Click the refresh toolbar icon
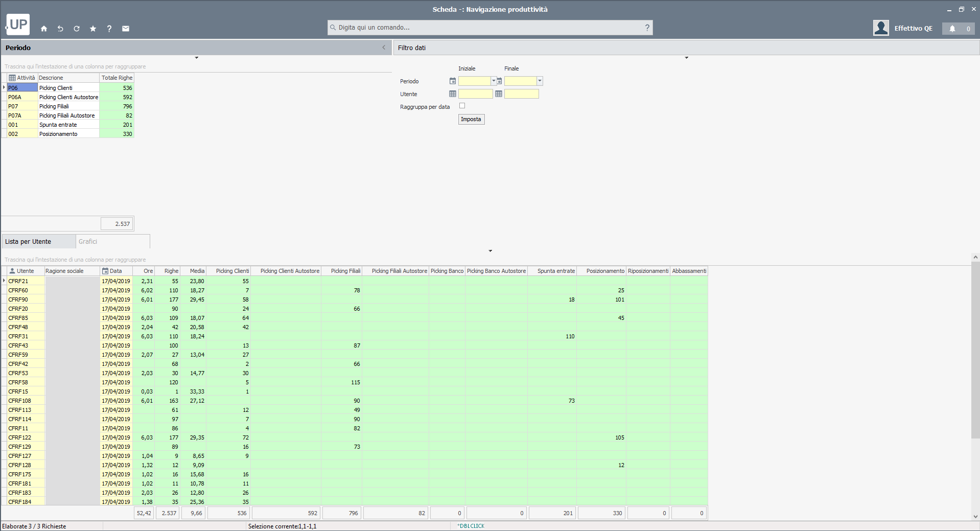 [x=77, y=29]
